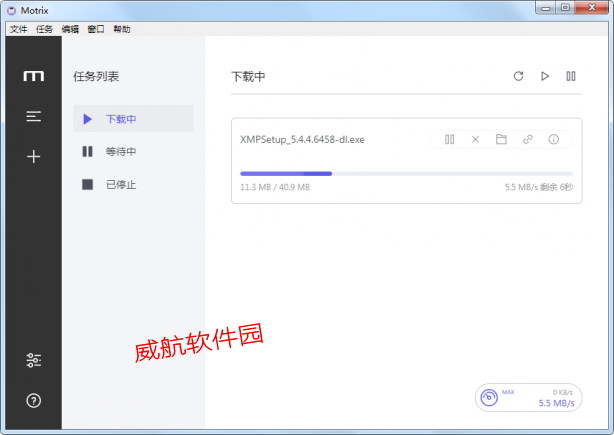Click the speedometer icon
The image size is (614, 435).
click(x=489, y=397)
